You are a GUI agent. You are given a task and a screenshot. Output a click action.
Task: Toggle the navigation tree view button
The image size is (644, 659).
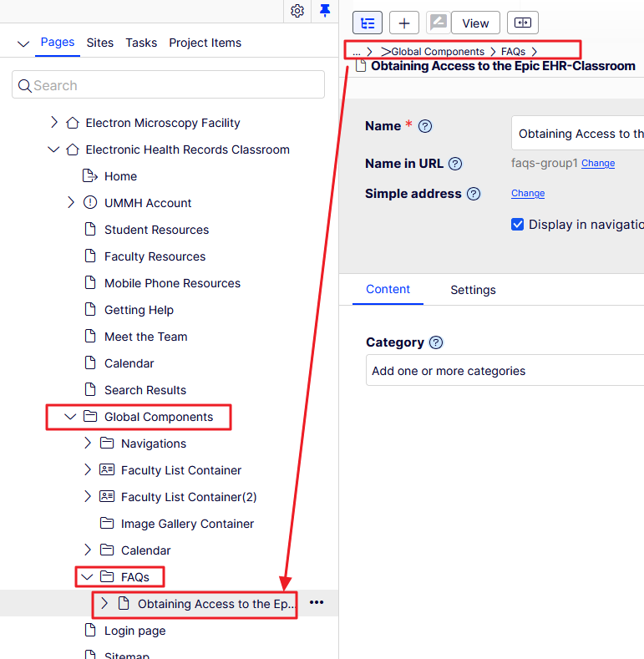point(368,23)
